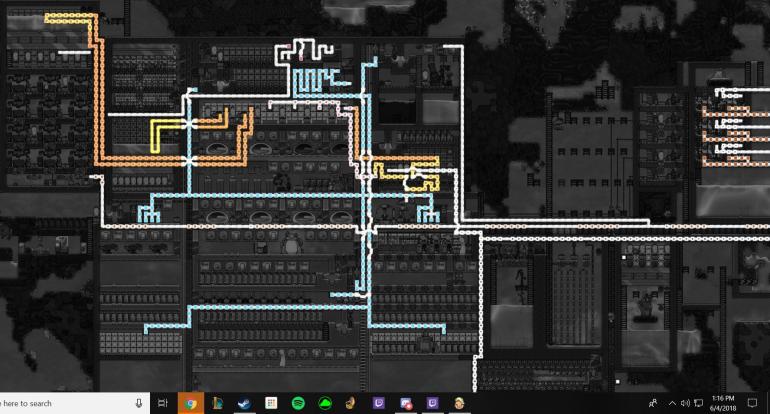Open the green cloud circle taskbar app
The image size is (770, 414).
click(324, 403)
